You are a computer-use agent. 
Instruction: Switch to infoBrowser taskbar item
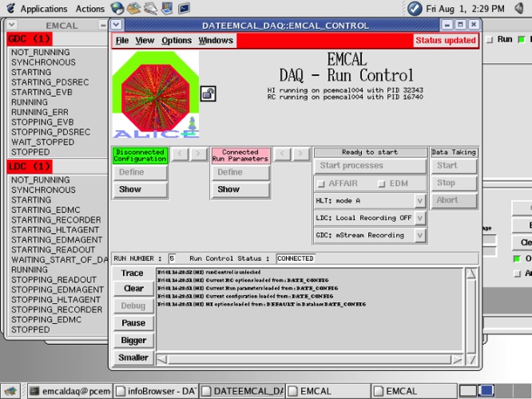[x=156, y=391]
